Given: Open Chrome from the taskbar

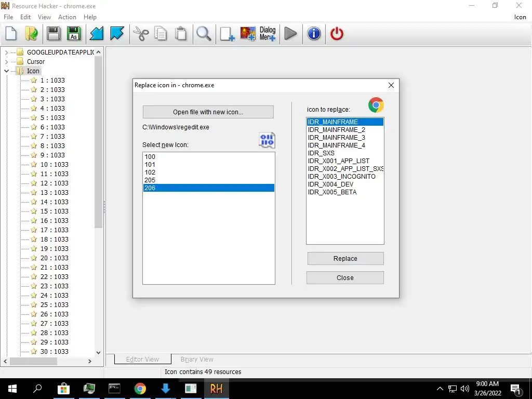Looking at the screenshot, I should pos(140,389).
